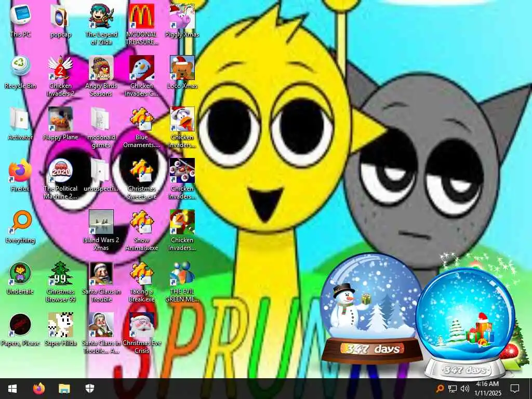This screenshot has width=532, height=399.
Task: Launch The Legend of Zilda shortcut
Action: pos(101,24)
